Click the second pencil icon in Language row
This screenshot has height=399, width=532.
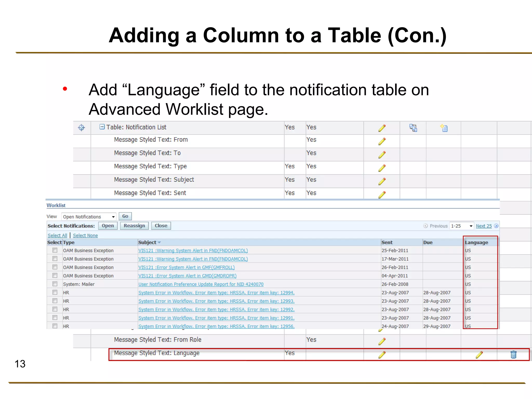pyautogui.click(x=479, y=355)
